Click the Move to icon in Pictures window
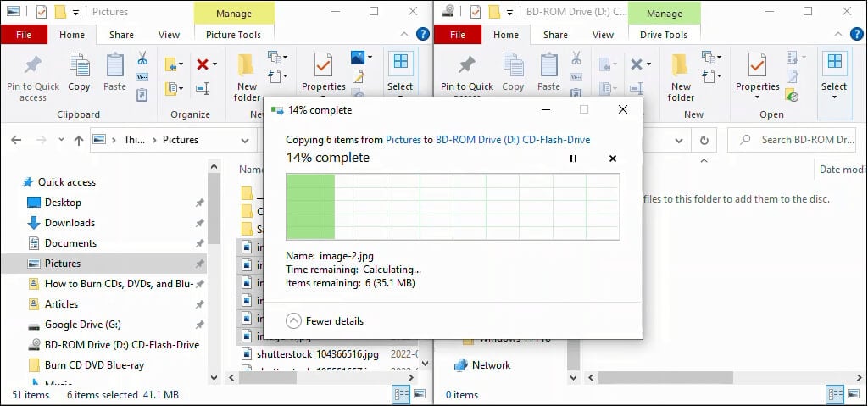This screenshot has height=406, width=868. (171, 64)
